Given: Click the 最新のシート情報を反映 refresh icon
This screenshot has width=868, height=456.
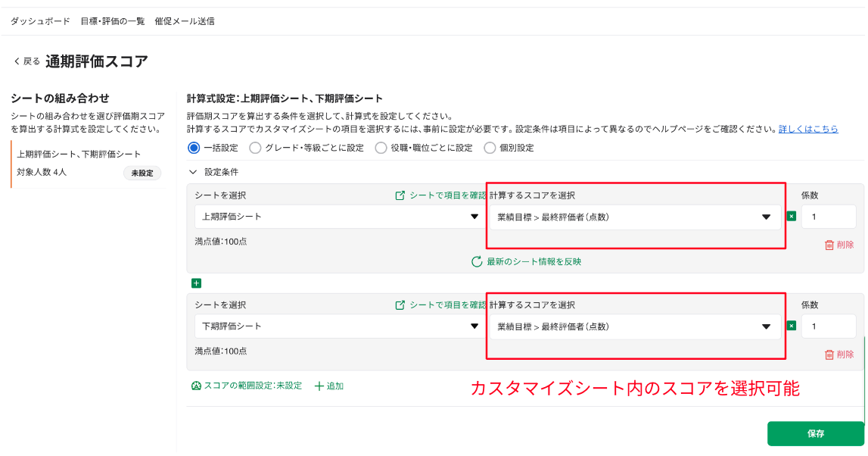Looking at the screenshot, I should [x=477, y=262].
